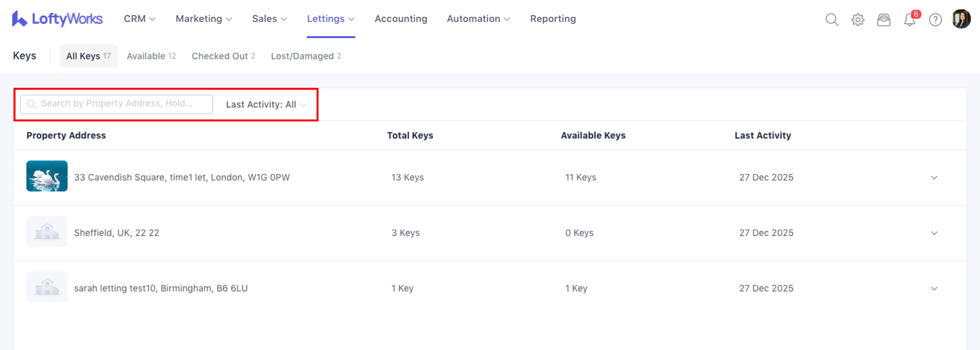Screen dimensions: 980x350
Task: Open the inbox tray icon
Action: click(883, 19)
